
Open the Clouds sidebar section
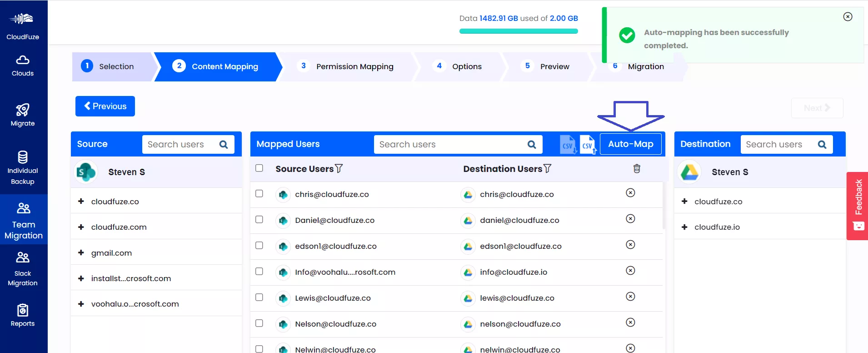click(23, 66)
